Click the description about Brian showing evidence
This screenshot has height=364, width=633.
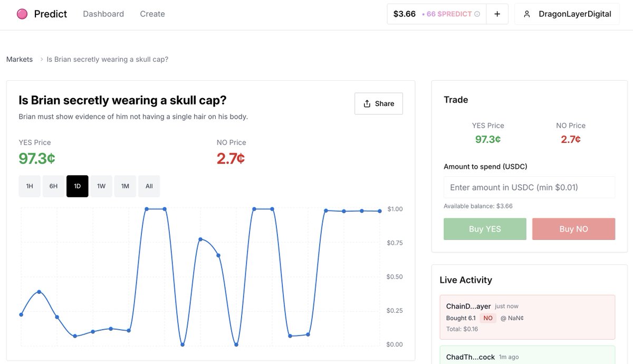point(133,117)
